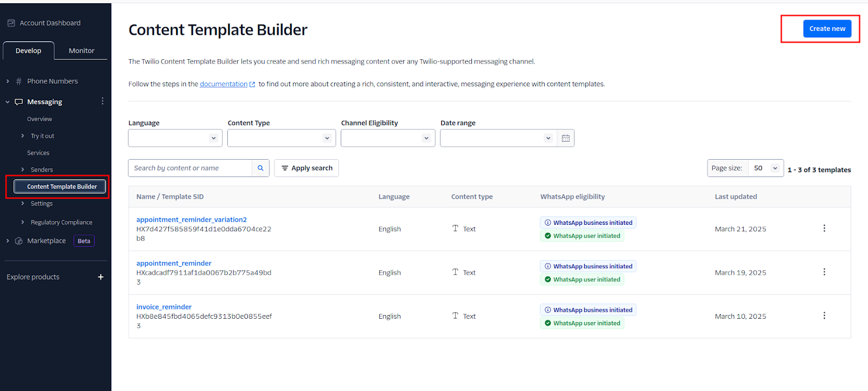Click the Name / Template SID column header

(170, 197)
